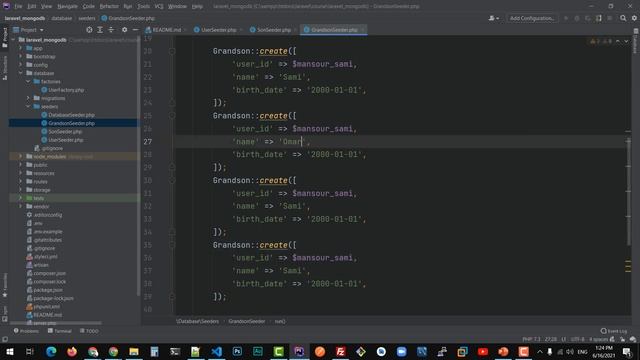Click the Add Configuration button
Viewport: 640px width, 360px height.
pyautogui.click(x=532, y=18)
